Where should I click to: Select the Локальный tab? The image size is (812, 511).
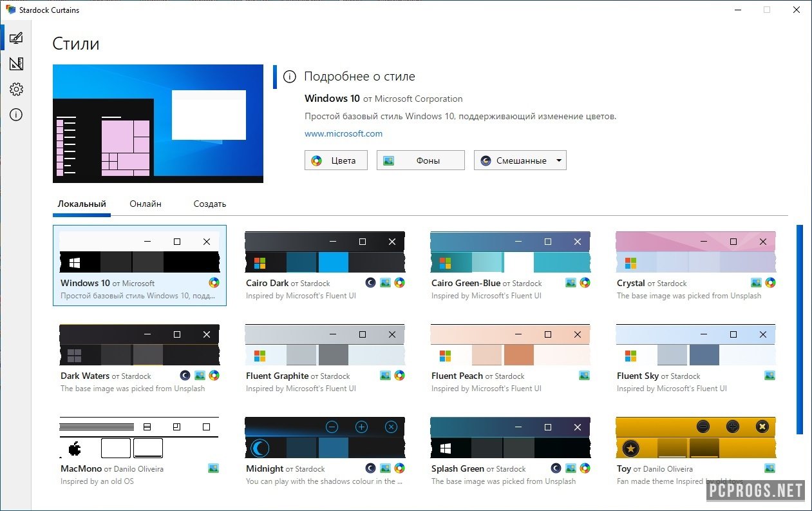click(82, 204)
